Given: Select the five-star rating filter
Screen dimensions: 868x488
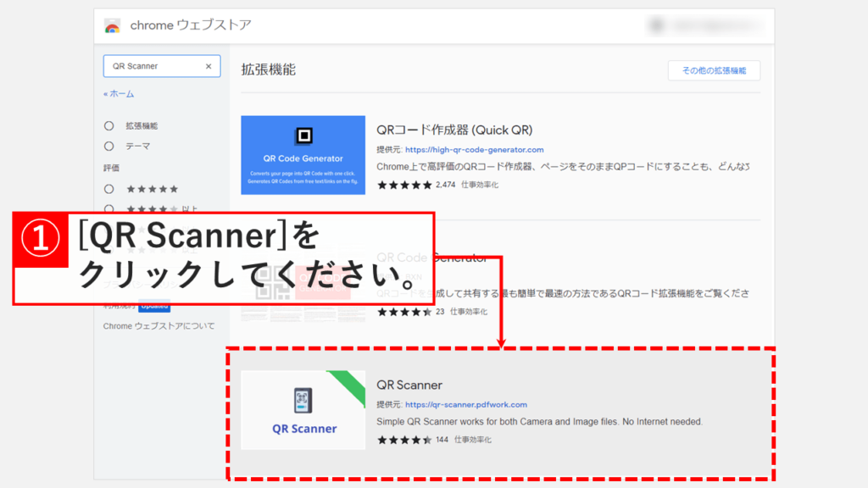Looking at the screenshot, I should pyautogui.click(x=108, y=189).
